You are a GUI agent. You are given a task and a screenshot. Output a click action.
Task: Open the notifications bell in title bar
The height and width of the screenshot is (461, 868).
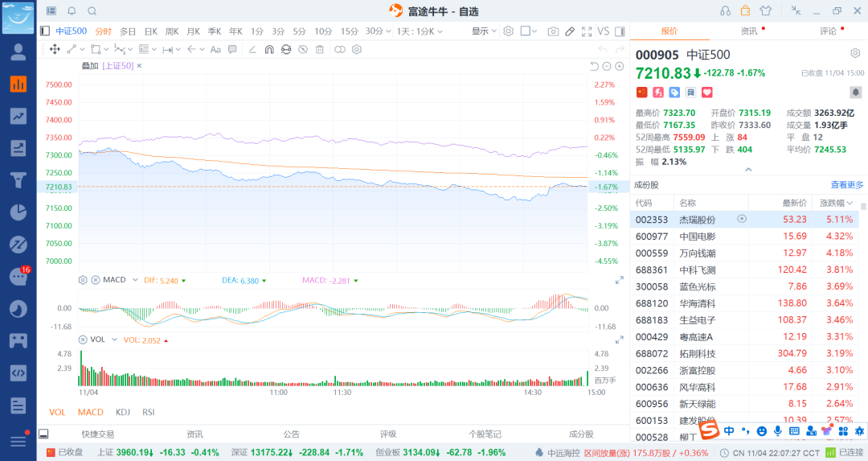pyautogui.click(x=72, y=11)
